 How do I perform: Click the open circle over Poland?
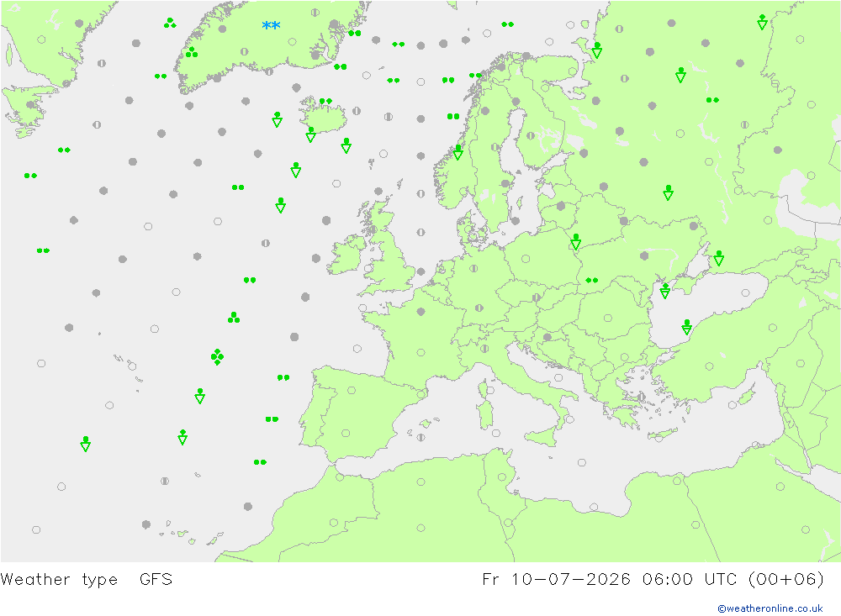(526, 259)
